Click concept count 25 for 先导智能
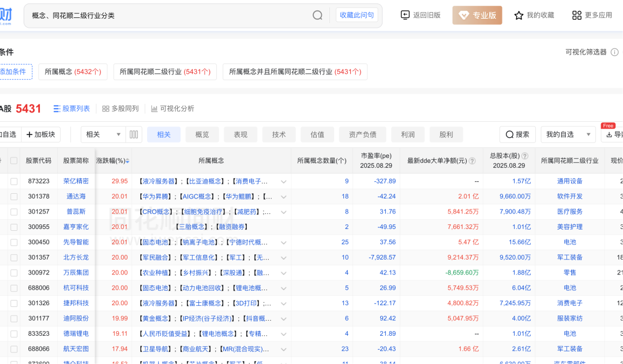The image size is (623, 364). (345, 242)
